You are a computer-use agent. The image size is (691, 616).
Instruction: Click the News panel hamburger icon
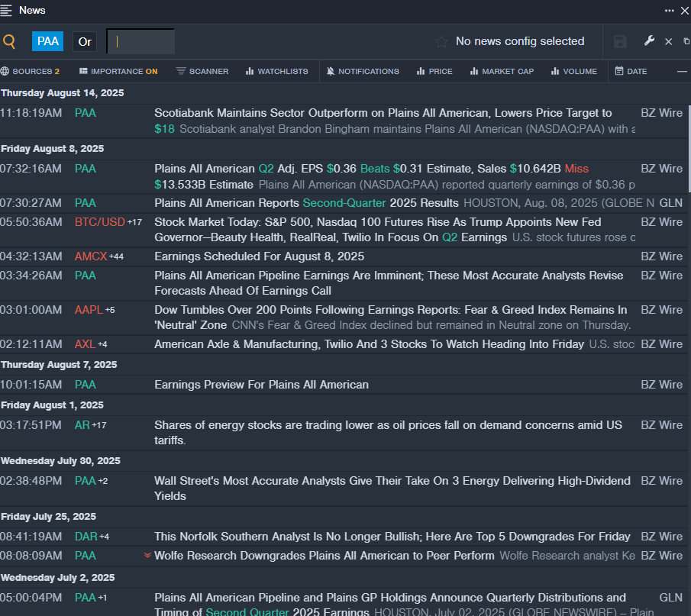click(x=7, y=11)
